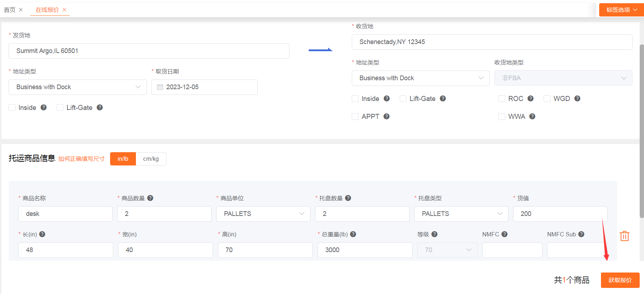Click help icon beside WGD option
644x294 pixels.
point(577,98)
